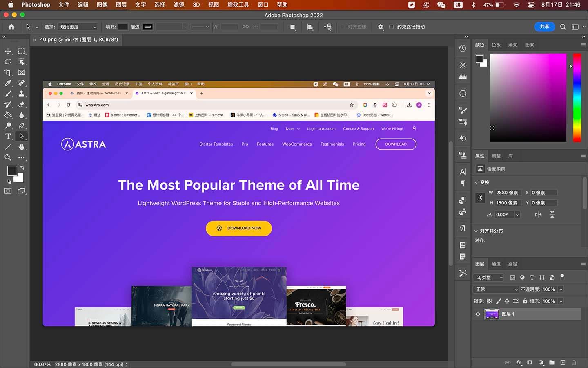Toggle lock transparent pixels

click(489, 301)
